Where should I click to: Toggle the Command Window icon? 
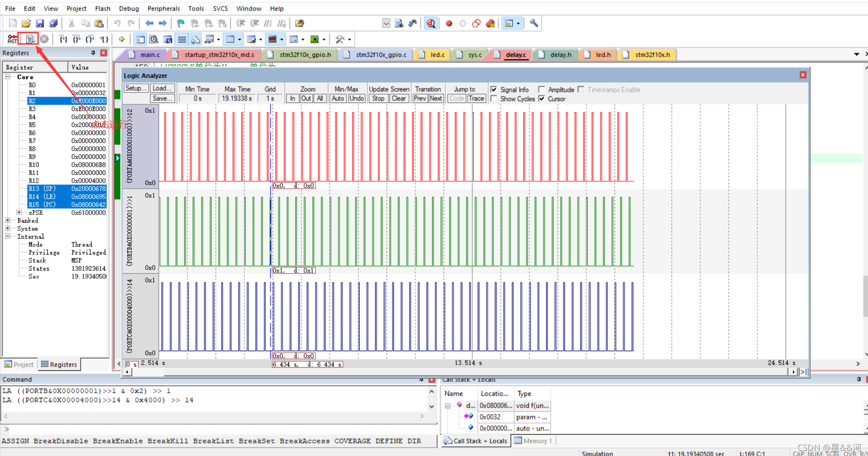[141, 40]
